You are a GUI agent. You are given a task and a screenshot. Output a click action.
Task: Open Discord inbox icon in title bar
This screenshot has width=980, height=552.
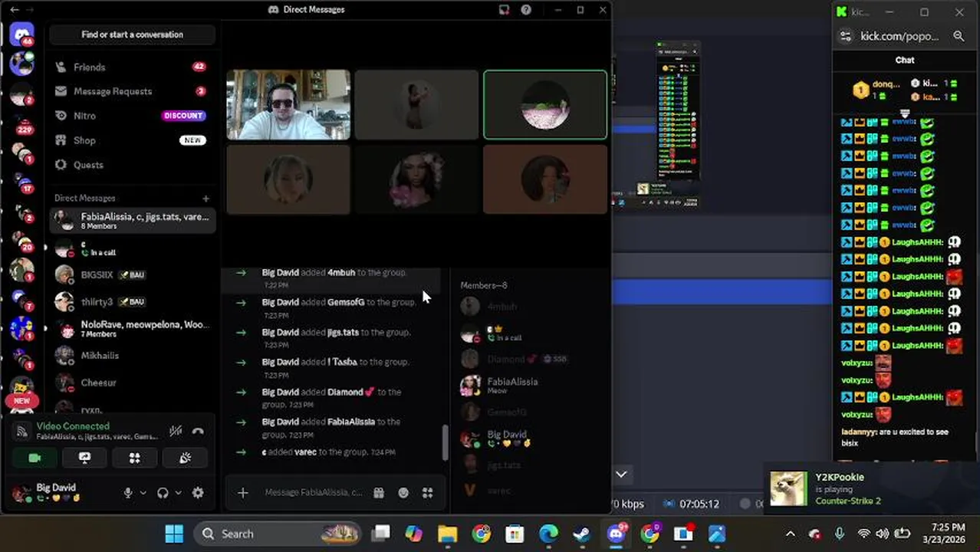click(504, 10)
